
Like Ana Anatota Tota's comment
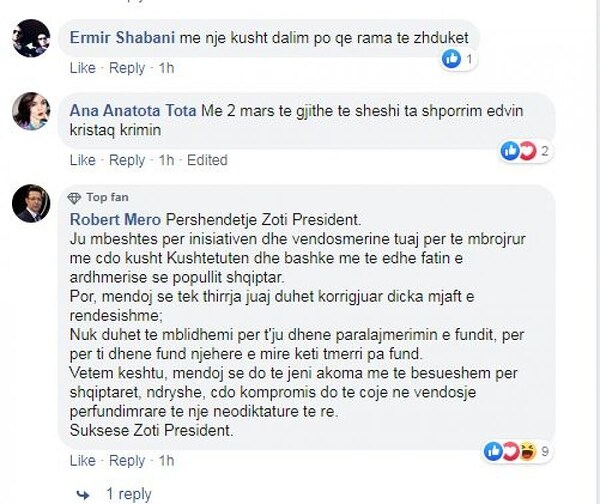coord(83,160)
